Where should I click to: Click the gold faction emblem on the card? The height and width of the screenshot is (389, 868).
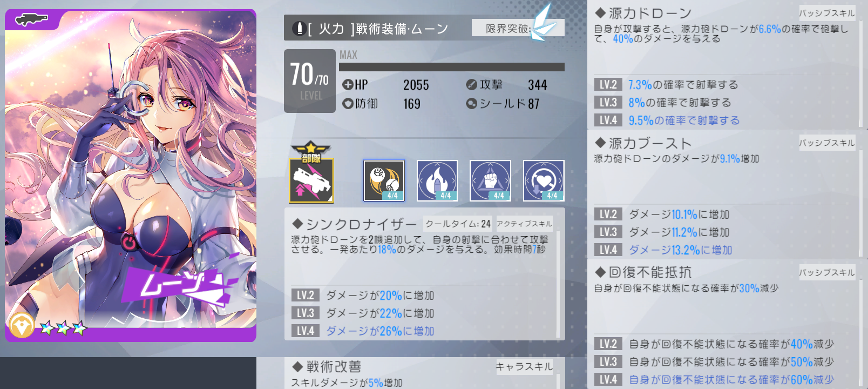[x=22, y=326]
